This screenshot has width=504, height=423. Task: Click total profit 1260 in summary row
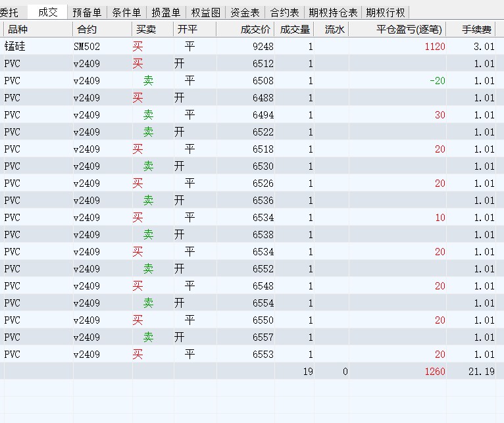[435, 371]
